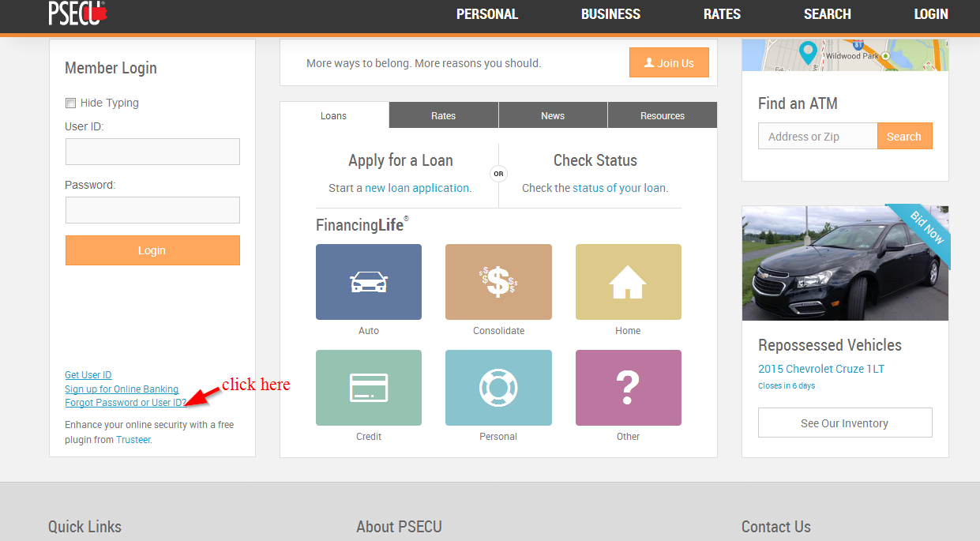Click the Personal label text
Image resolution: width=980 pixels, height=541 pixels.
[x=498, y=437]
